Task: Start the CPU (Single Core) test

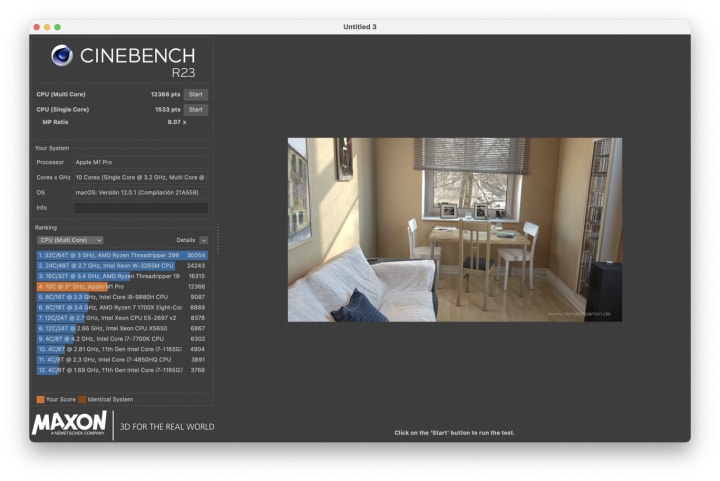Action: click(196, 110)
